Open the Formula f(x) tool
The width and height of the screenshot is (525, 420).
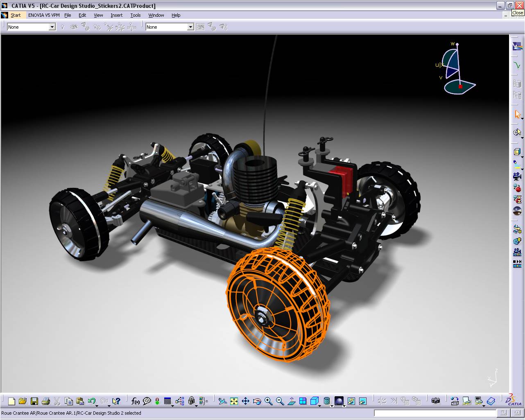[136, 401]
